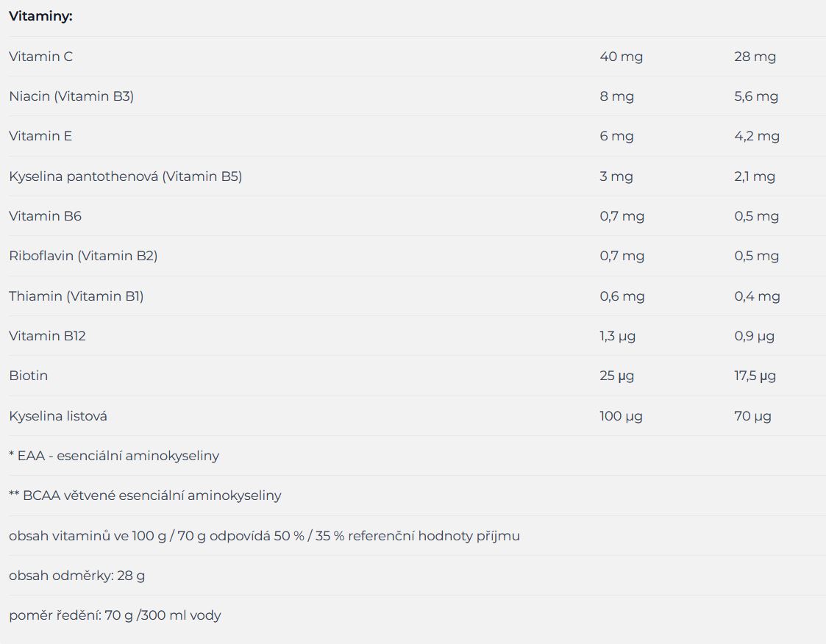The image size is (826, 644).
Task: Select Riboflavin (Vitamin B2) label
Action: tap(83, 256)
